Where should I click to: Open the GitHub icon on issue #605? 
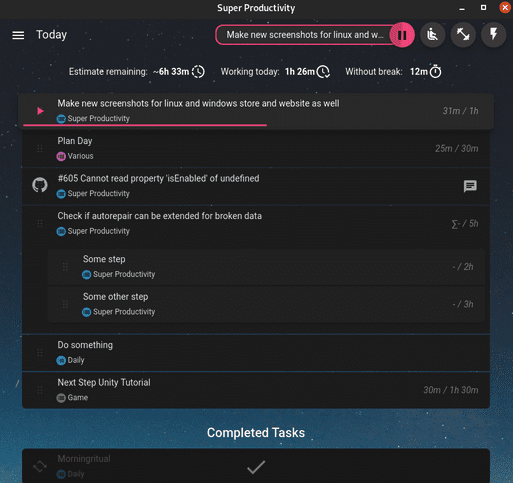click(40, 185)
